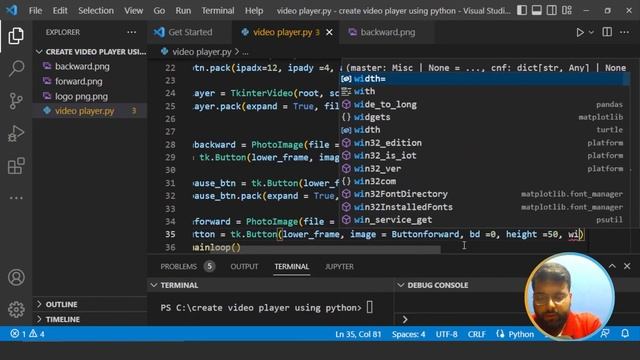
Task: Change indentation via Spaces: 4
Action: pos(408,334)
